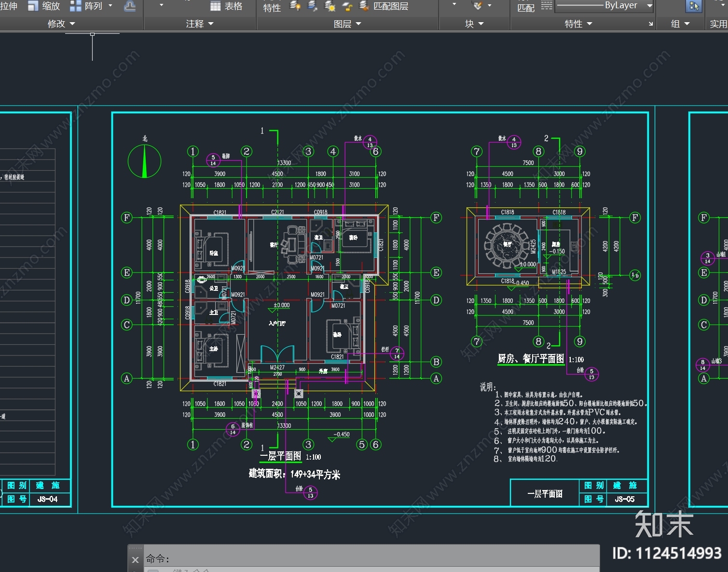
Task: Click note 7 about 900 guard railings
Action: [557, 450]
